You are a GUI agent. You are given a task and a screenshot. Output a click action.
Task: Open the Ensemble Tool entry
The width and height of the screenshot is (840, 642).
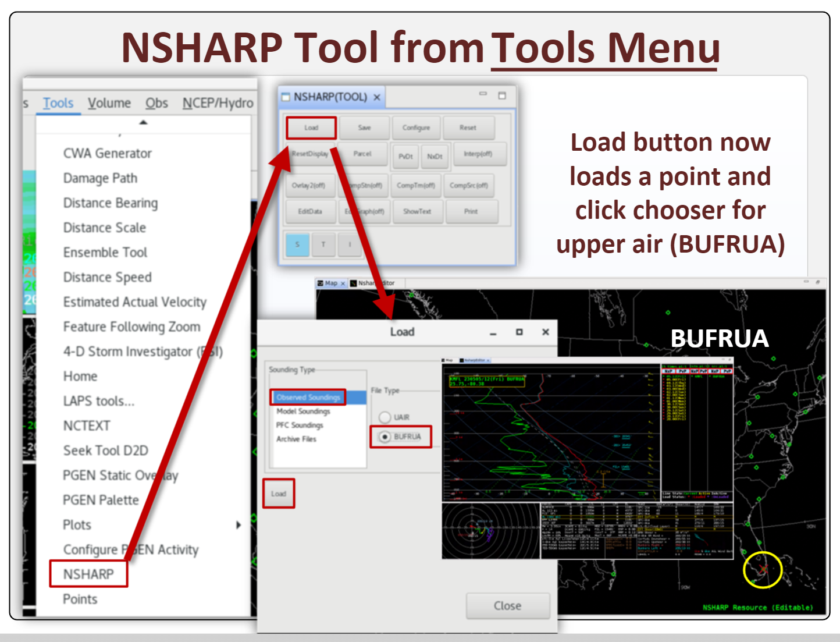click(x=105, y=252)
